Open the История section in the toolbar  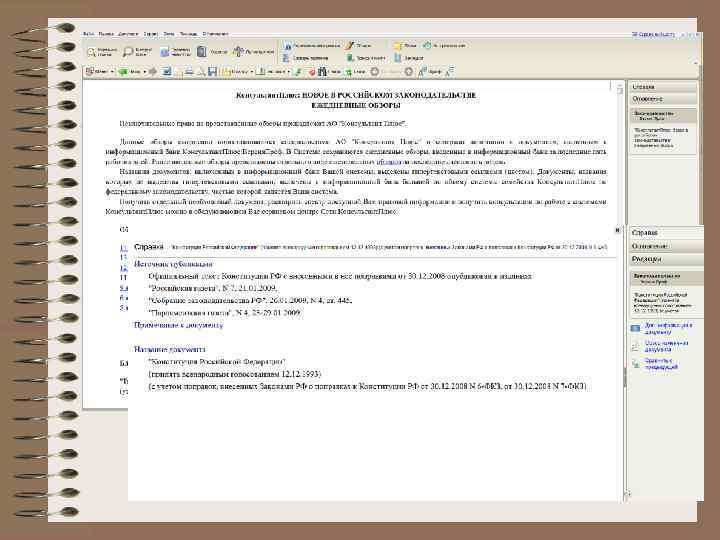tap(444, 45)
